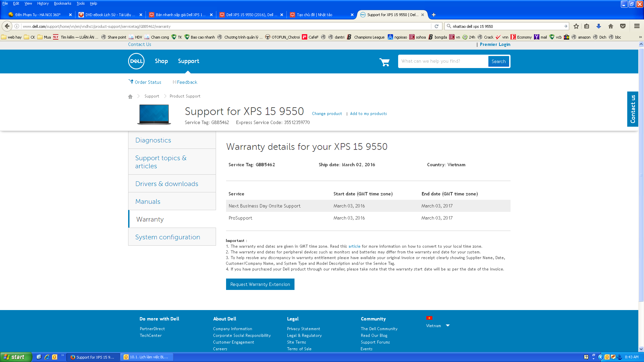Viewport: 644px width, 362px height.
Task: Click Add to my products link
Action: coord(368,114)
